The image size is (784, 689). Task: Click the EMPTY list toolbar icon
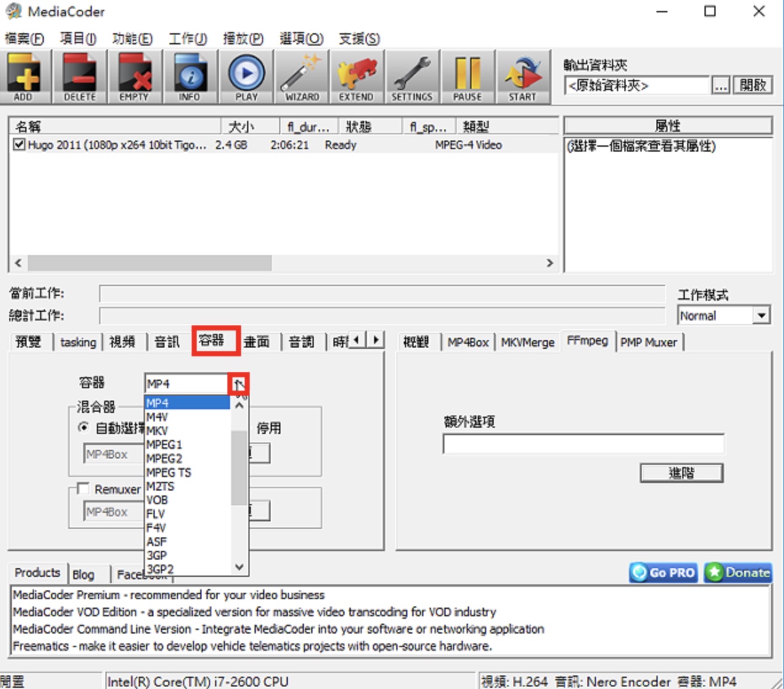click(134, 77)
